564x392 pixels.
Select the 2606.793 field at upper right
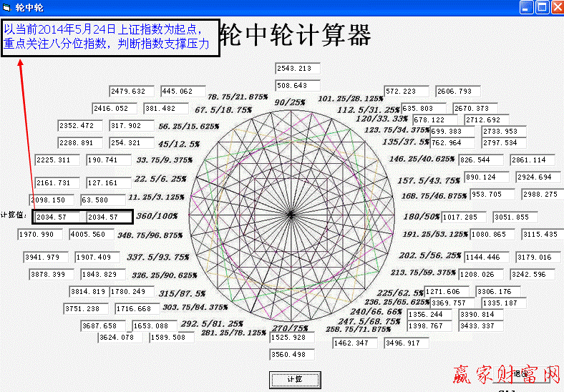[459, 92]
